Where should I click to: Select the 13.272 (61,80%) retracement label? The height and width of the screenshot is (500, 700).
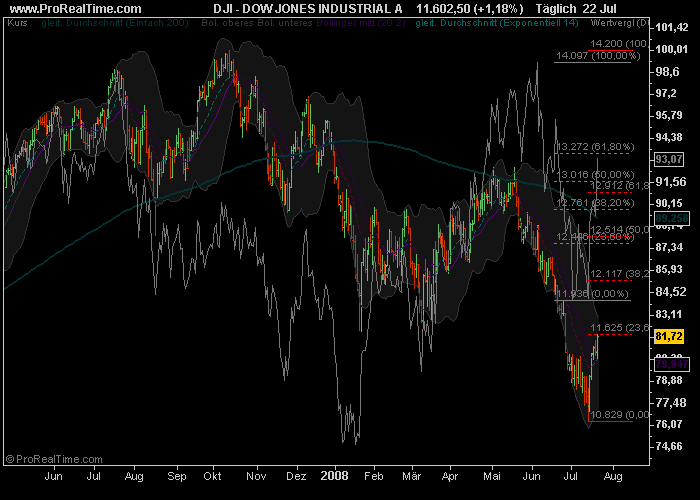[595, 146]
